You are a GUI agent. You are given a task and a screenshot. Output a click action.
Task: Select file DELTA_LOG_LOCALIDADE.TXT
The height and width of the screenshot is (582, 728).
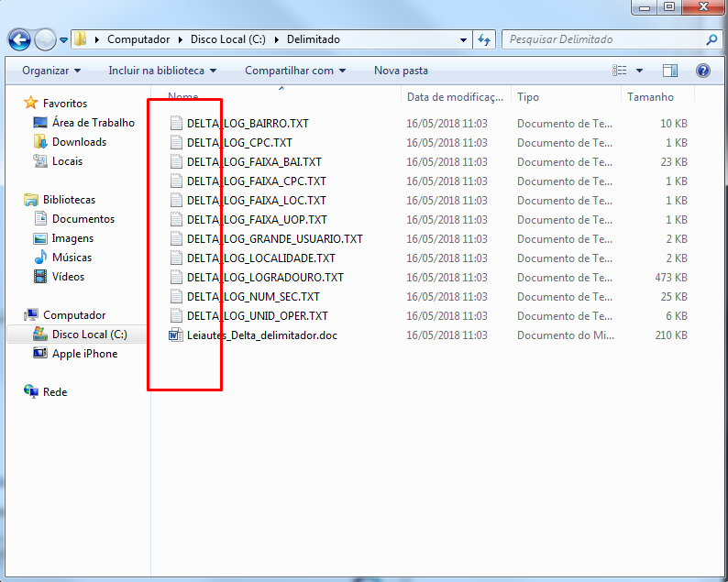(261, 258)
